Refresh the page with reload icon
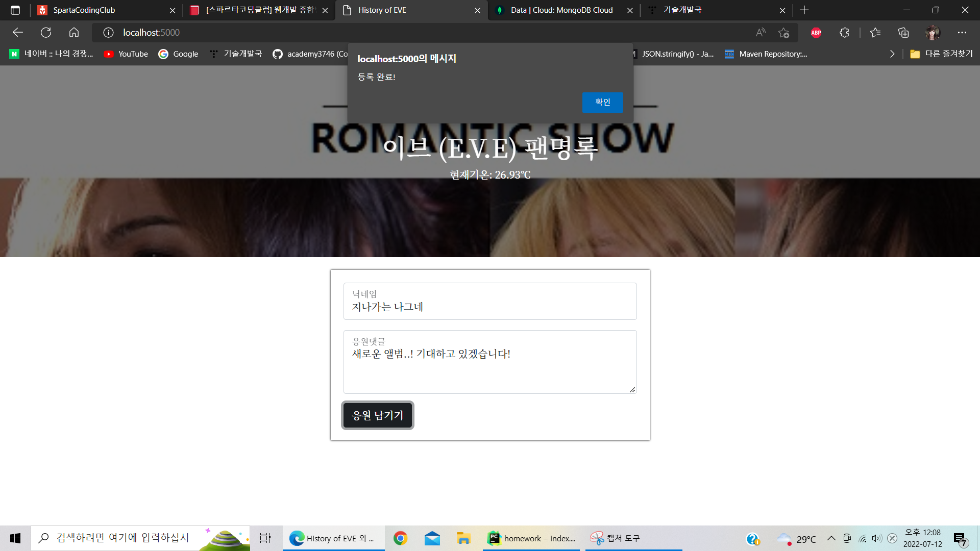This screenshot has height=551, width=980. point(46,33)
